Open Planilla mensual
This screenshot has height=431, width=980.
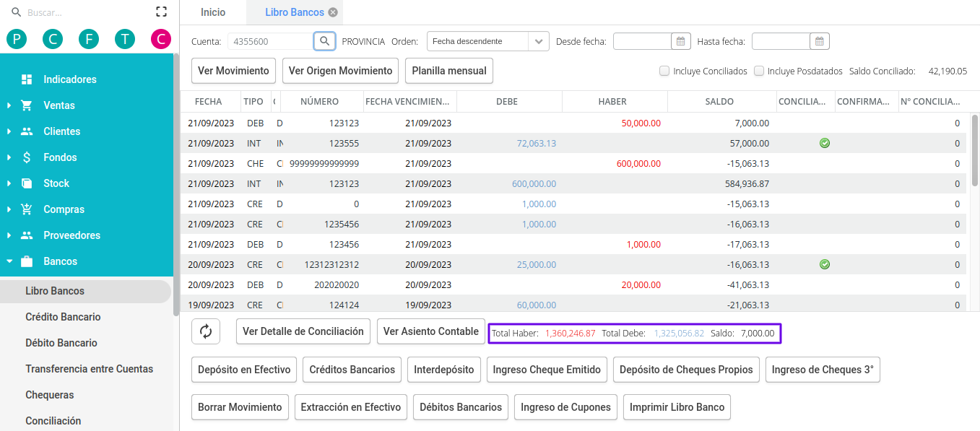449,71
